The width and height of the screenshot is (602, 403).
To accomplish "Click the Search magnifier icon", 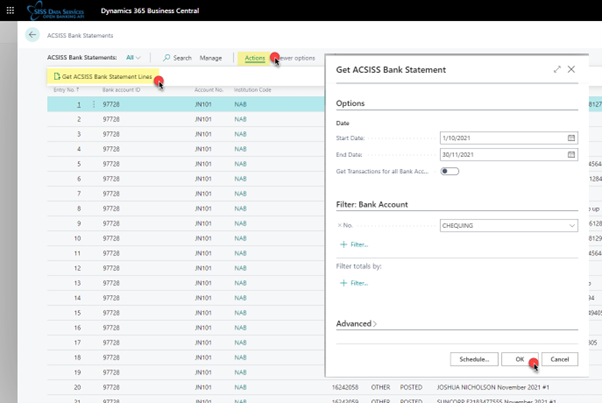I will tap(167, 58).
